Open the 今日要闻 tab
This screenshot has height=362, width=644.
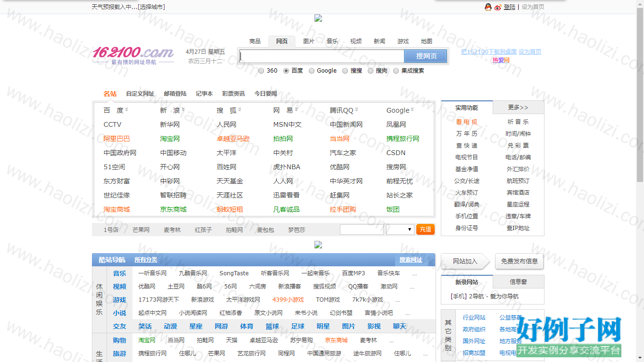tap(266, 94)
